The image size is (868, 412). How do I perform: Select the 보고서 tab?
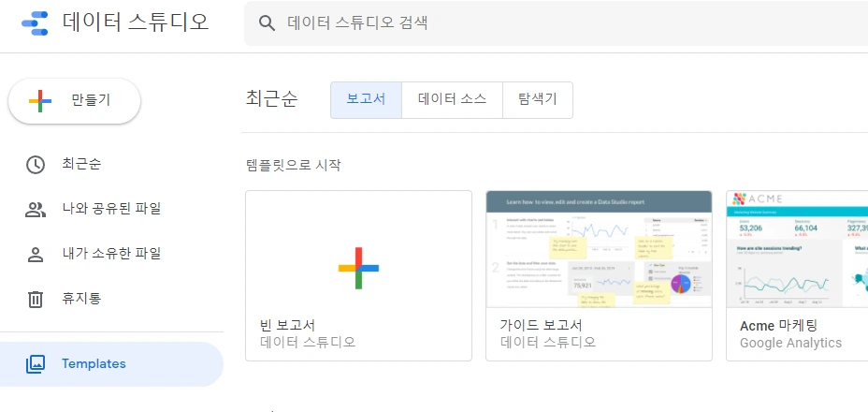(366, 100)
